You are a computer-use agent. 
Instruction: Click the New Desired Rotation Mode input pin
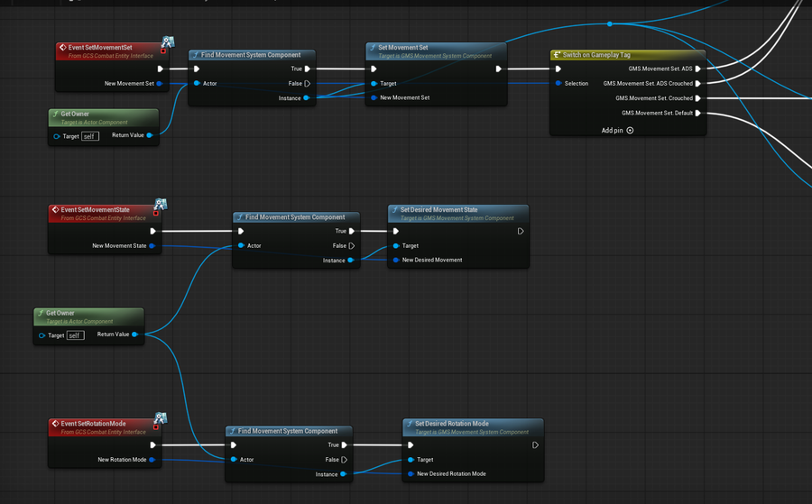pyautogui.click(x=411, y=473)
